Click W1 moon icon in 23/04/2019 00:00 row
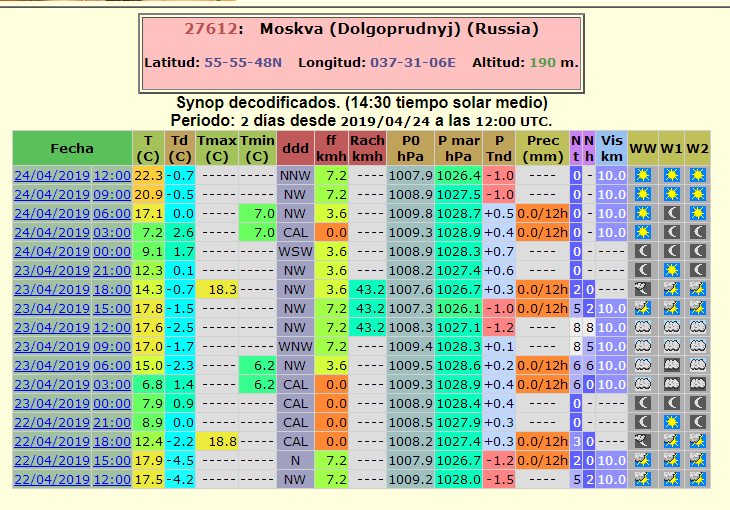The height and width of the screenshot is (510, 730). click(x=671, y=403)
